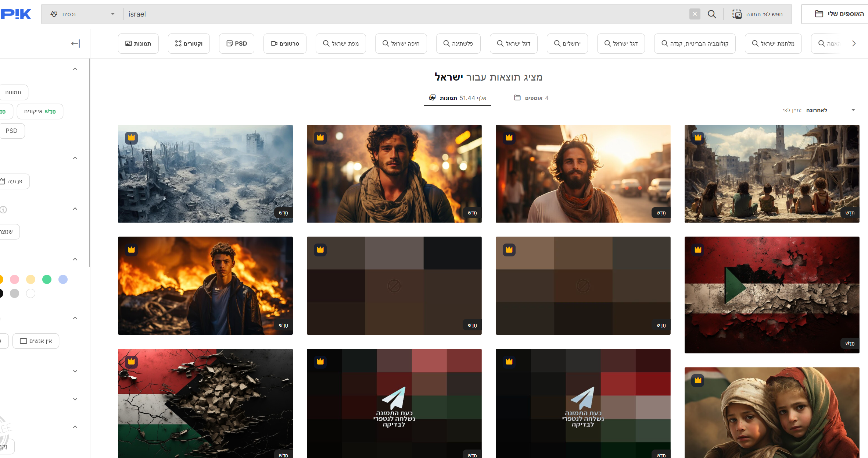Select the videos filter chip
Image resolution: width=868 pixels, height=458 pixels.
click(x=285, y=43)
